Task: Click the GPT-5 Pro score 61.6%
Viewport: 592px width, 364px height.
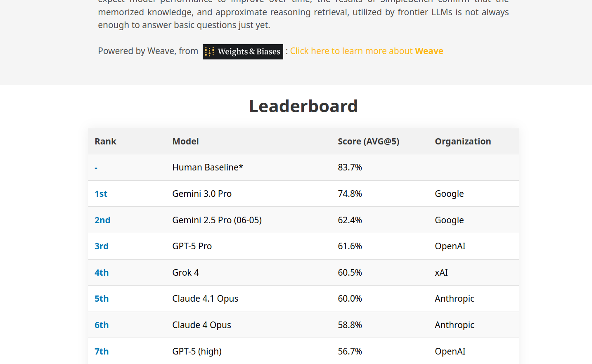Action: (350, 246)
